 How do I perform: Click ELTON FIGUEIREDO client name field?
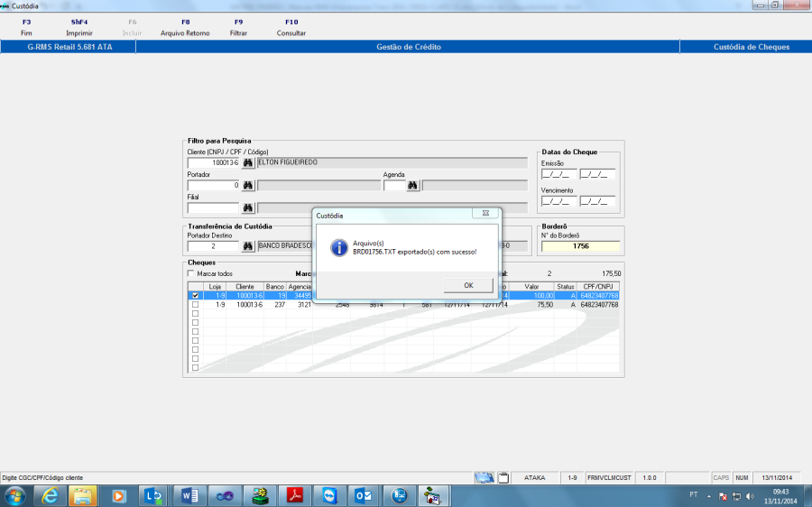[392, 162]
